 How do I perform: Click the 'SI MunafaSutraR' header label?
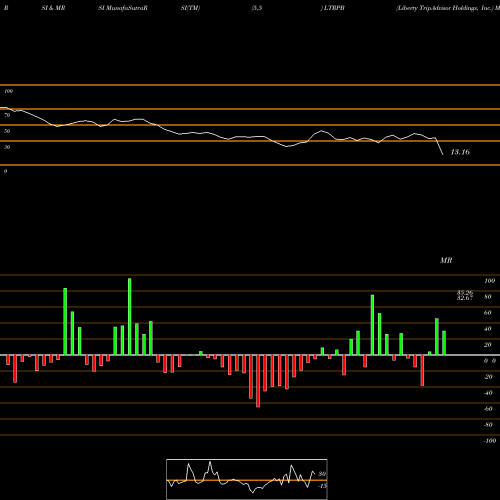(x=123, y=8)
